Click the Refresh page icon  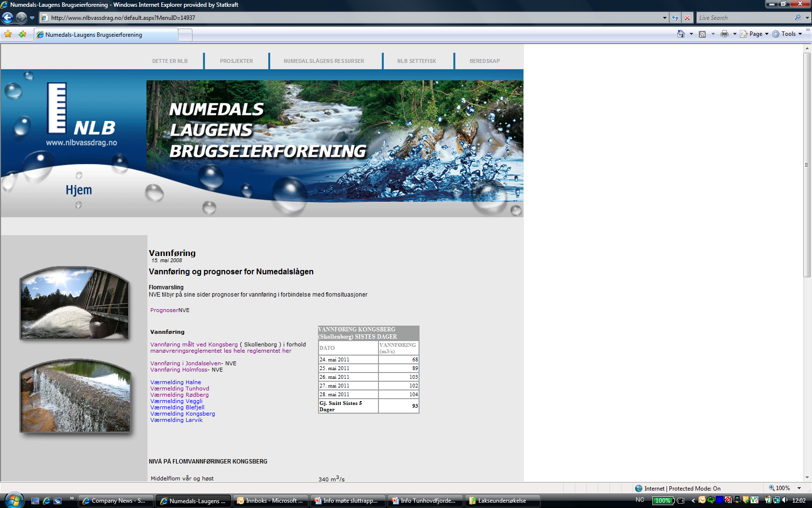tap(675, 18)
